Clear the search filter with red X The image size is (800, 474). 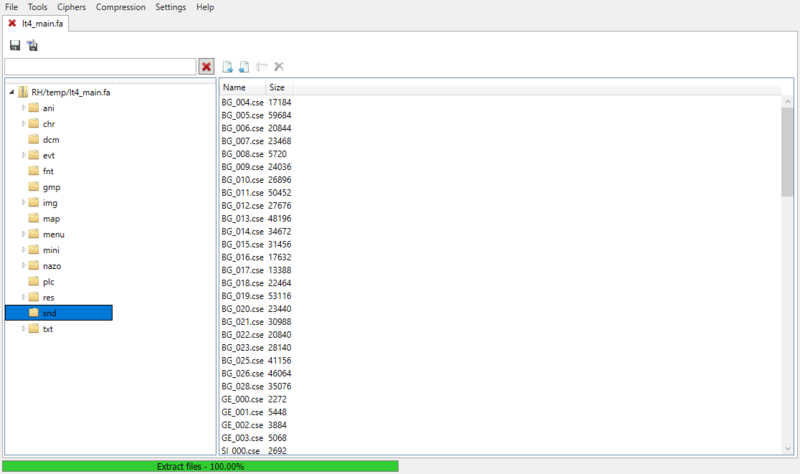click(x=207, y=66)
